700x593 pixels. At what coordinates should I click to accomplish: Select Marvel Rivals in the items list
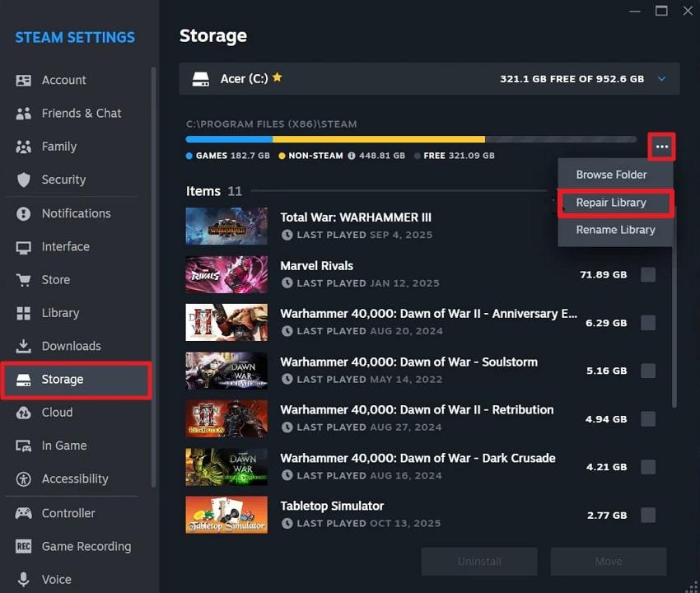316,265
